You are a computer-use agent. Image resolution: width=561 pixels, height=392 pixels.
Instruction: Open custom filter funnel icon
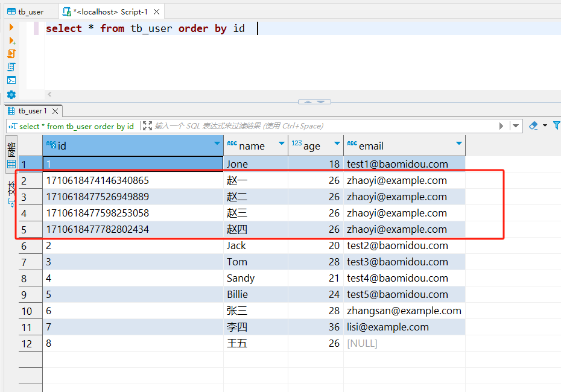coord(557,125)
